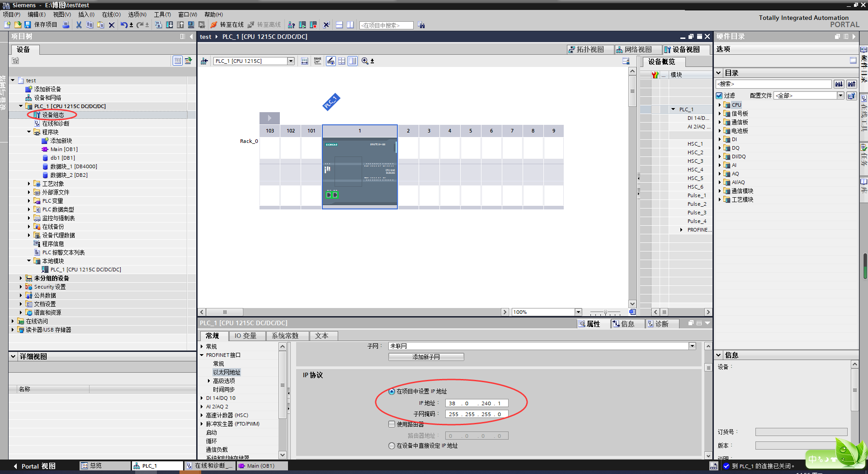Open Portal view from bottom bar
The image size is (868, 474).
coord(34,466)
